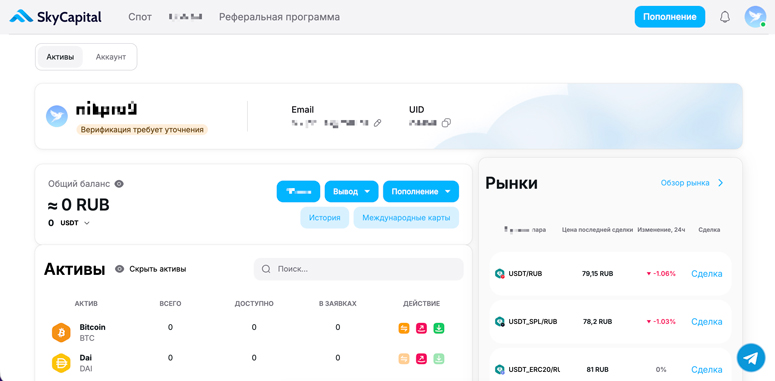Click the -1.03% change value

(x=661, y=321)
